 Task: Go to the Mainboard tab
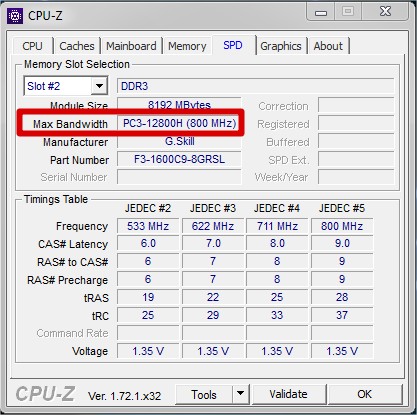131,46
